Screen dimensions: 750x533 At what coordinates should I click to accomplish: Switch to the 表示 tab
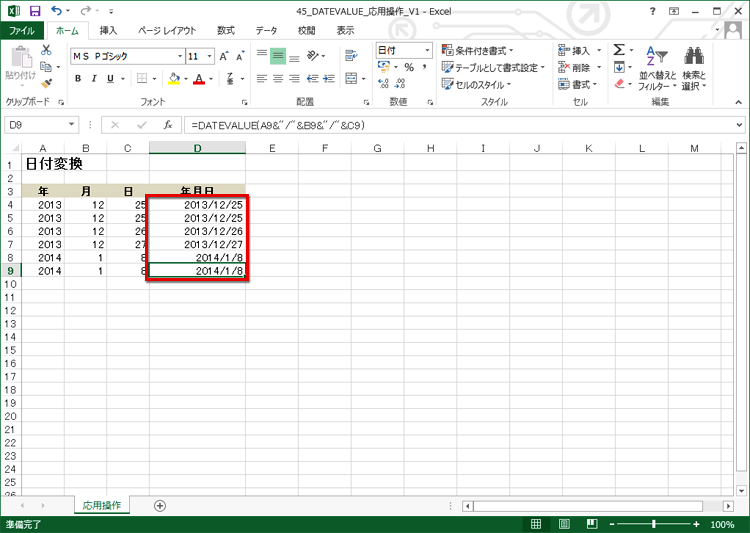pos(345,31)
